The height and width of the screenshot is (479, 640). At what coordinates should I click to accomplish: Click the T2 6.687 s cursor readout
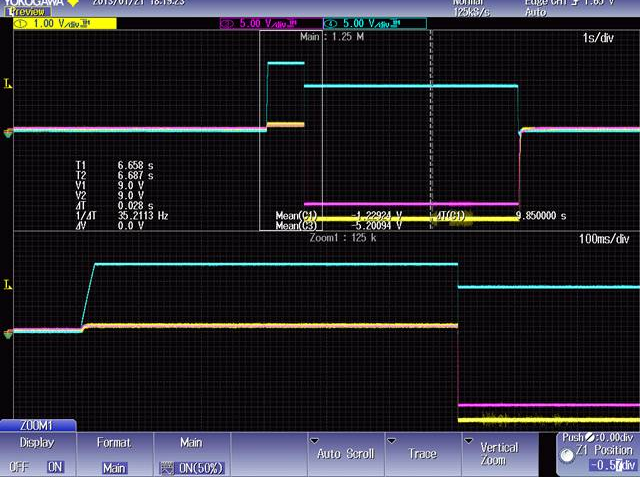114,175
